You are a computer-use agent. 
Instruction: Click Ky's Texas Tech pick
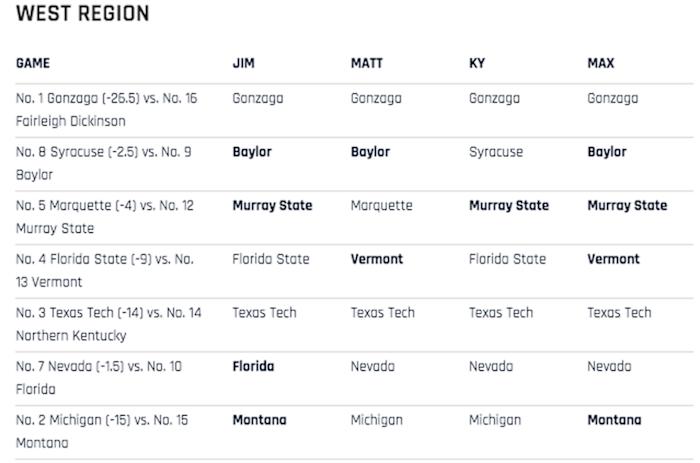click(x=500, y=312)
